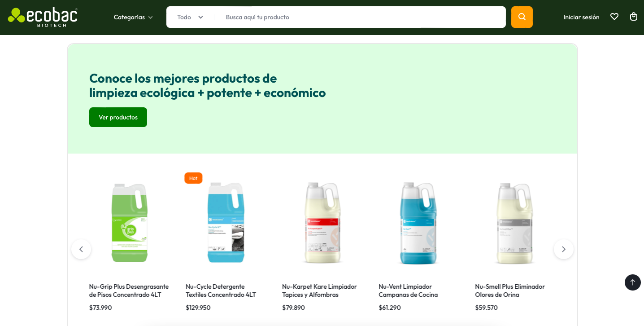Open Nu-Smell Plus Eliminador Olores link
This screenshot has height=326, width=644.
click(510, 291)
